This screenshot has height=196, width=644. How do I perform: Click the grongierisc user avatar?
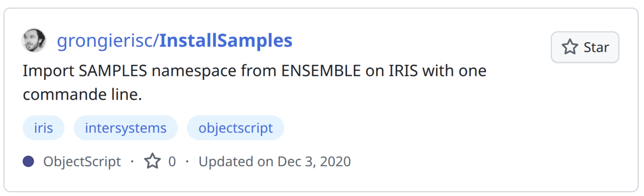(34, 40)
